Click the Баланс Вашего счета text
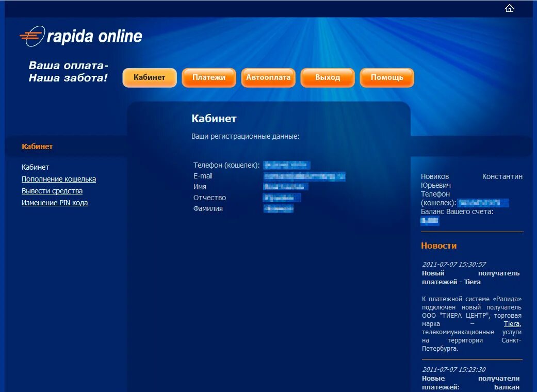This screenshot has height=392, width=537. (x=457, y=211)
